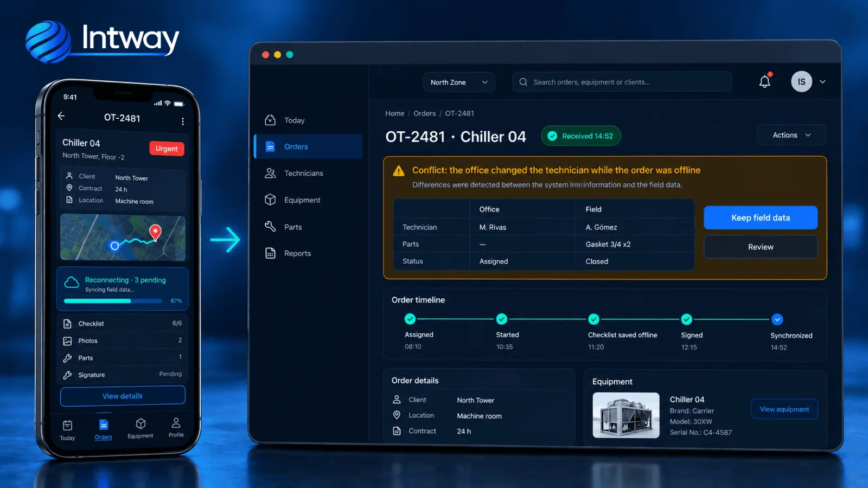
Task: Switch to Orders tab on the phone
Action: click(x=103, y=429)
